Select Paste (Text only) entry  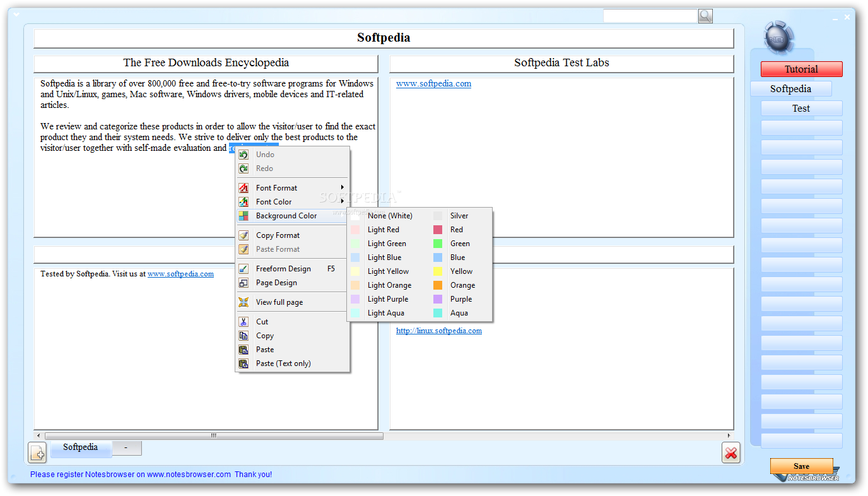[x=293, y=363]
